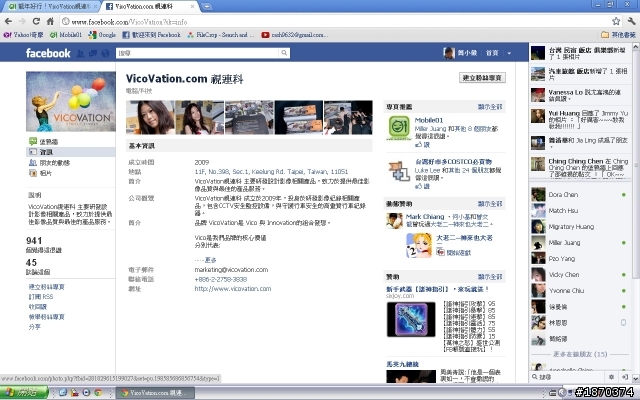This screenshot has width=640, height=400.
Task: Click the search magnifier button in Facebook search
Action: (284, 53)
